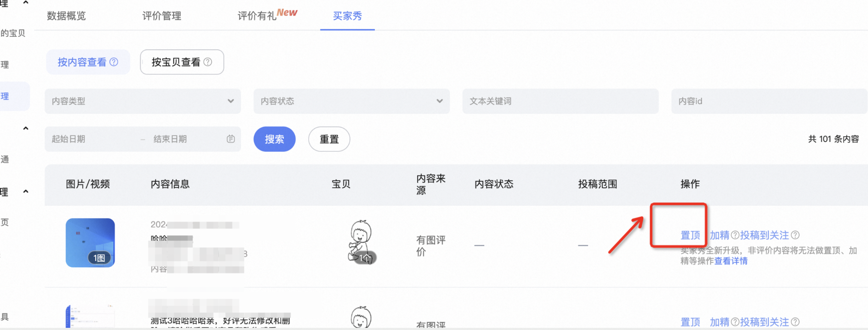This screenshot has width=868, height=330.
Task: Focus the 文本关键词 input field
Action: tap(561, 101)
